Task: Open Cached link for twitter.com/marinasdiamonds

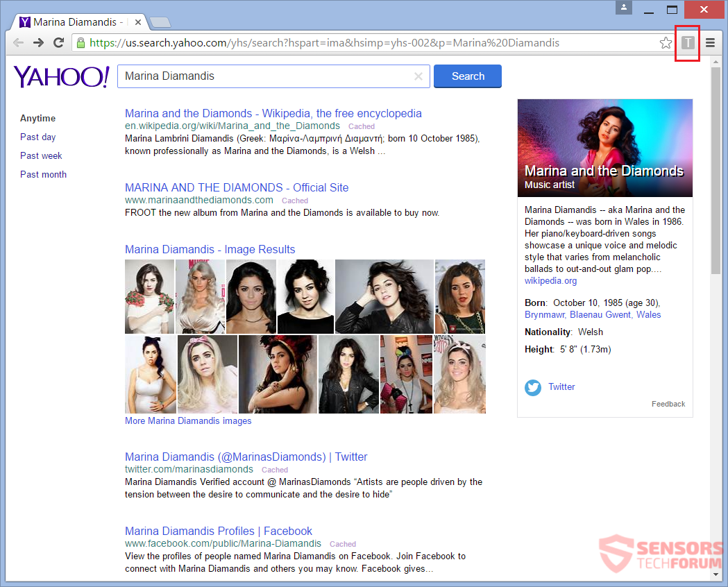Action: coord(274,470)
